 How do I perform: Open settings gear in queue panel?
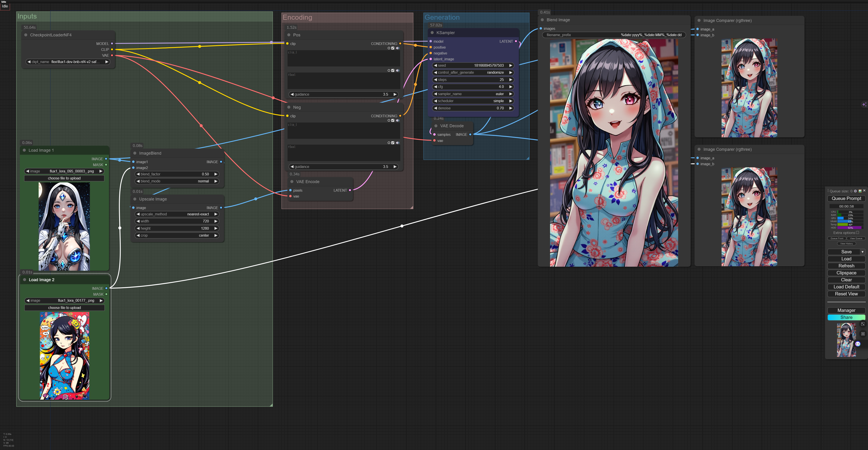pyautogui.click(x=855, y=191)
